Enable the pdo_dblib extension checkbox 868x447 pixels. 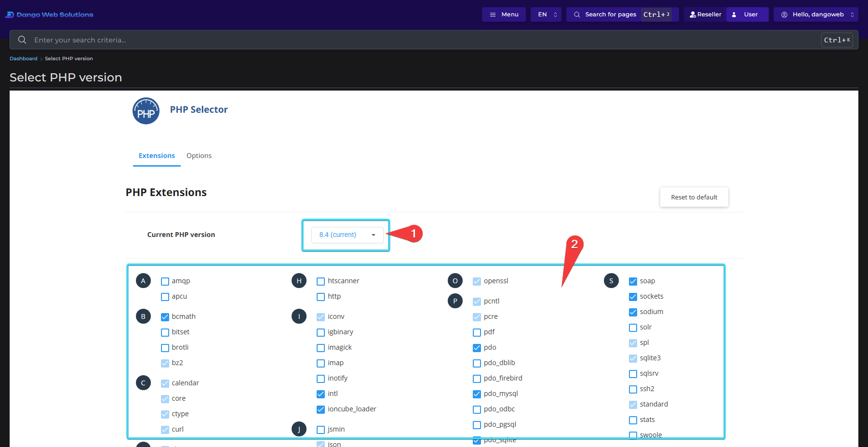[x=477, y=363]
